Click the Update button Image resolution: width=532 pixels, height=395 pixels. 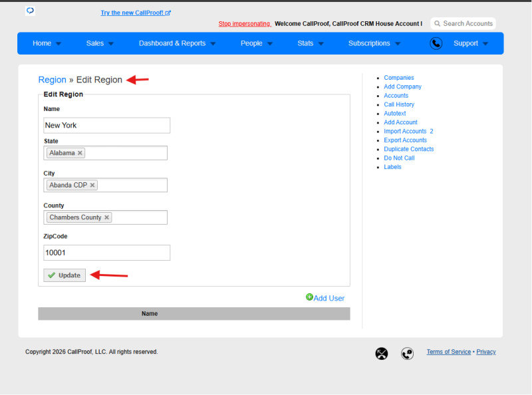(65, 275)
